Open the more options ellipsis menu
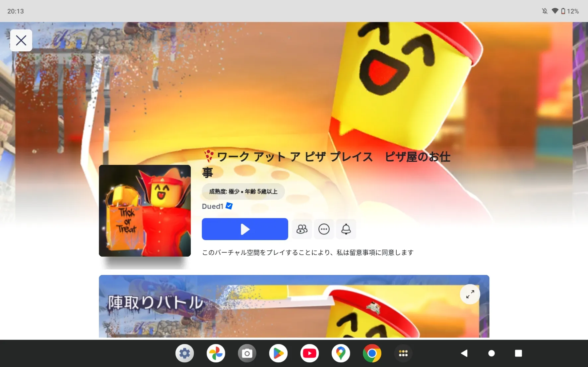 point(324,229)
